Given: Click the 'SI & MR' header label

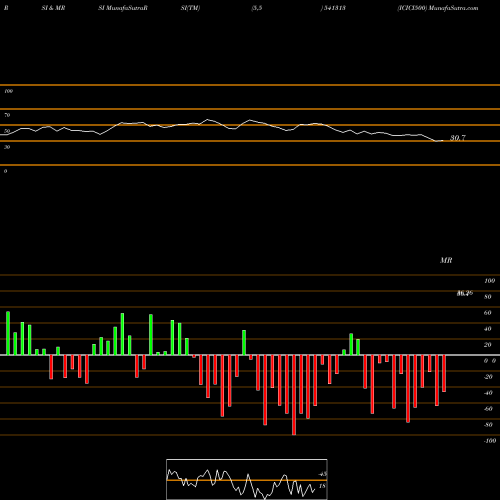Looking at the screenshot, I should (53, 8).
